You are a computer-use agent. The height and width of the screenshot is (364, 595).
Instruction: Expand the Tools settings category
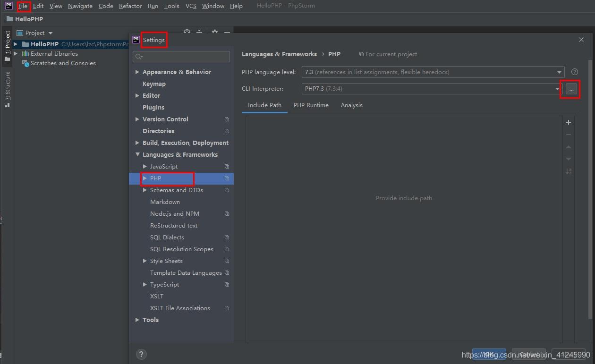(137, 320)
